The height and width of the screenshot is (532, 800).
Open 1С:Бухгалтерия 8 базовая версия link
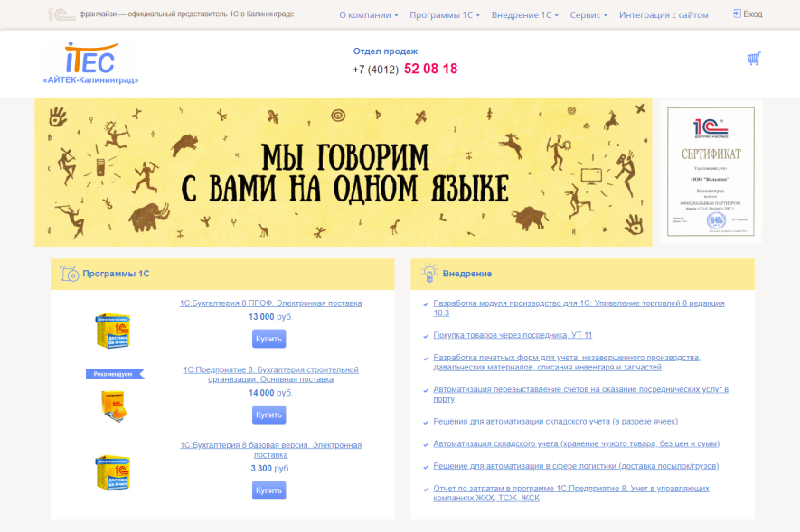(270, 450)
